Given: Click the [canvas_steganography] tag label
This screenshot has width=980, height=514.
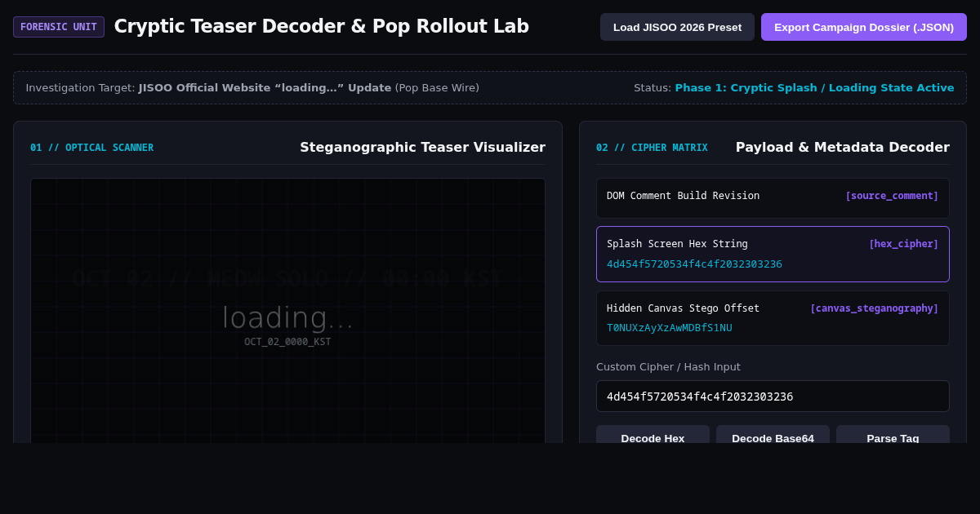Looking at the screenshot, I should tap(874, 308).
